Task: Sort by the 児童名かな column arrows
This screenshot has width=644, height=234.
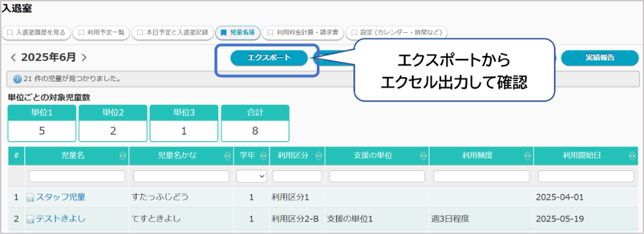Action: [x=227, y=156]
